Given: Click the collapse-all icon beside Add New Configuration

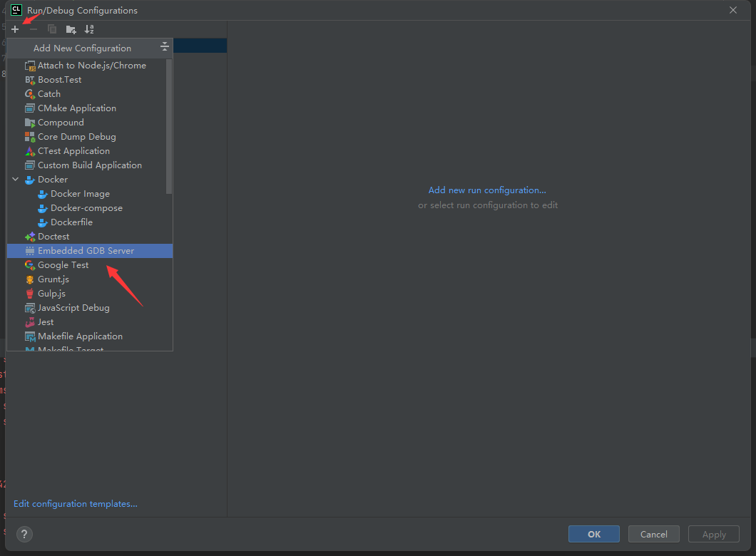Looking at the screenshot, I should [165, 47].
